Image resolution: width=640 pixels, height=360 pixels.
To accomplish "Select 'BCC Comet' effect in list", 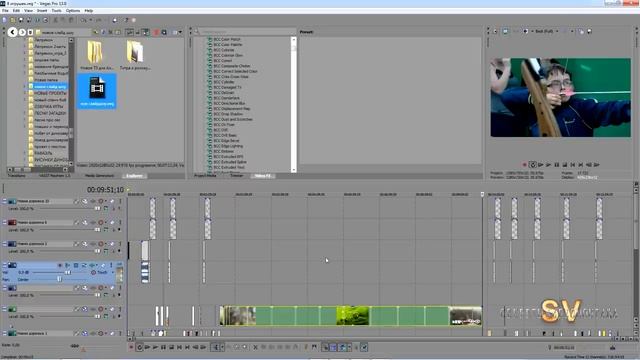I will (x=222, y=60).
